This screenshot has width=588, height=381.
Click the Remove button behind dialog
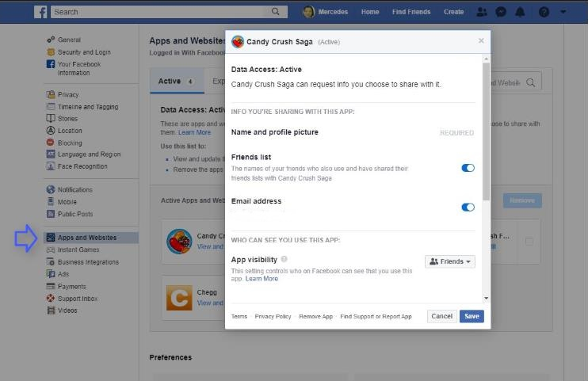click(x=522, y=200)
